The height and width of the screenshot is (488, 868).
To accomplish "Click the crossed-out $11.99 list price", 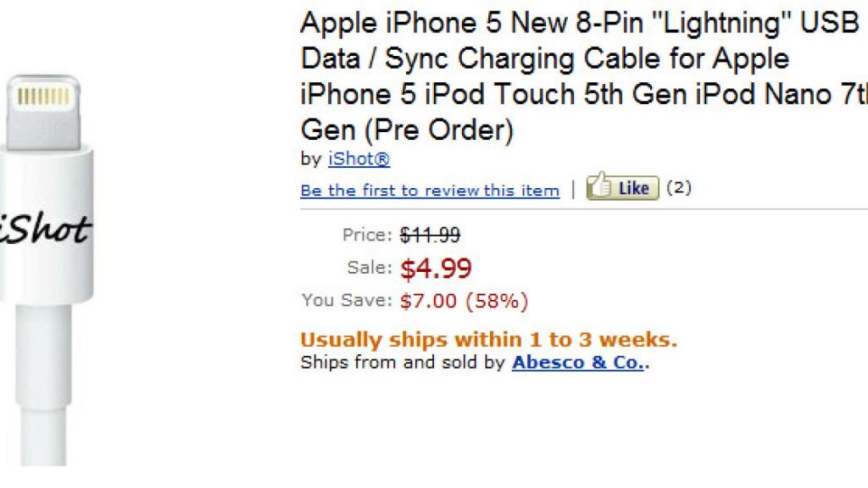I will tap(431, 235).
